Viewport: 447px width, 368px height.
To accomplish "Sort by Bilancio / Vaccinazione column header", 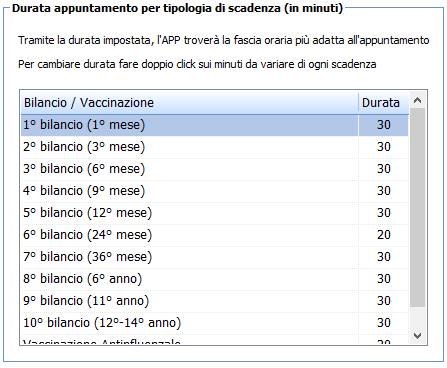I will pyautogui.click(x=190, y=103).
